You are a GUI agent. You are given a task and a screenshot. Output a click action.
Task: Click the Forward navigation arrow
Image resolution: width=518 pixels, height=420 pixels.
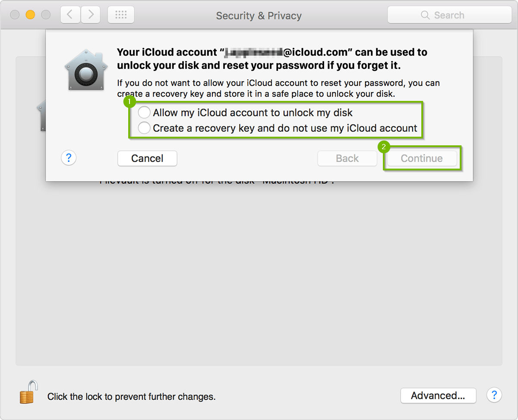tap(90, 14)
